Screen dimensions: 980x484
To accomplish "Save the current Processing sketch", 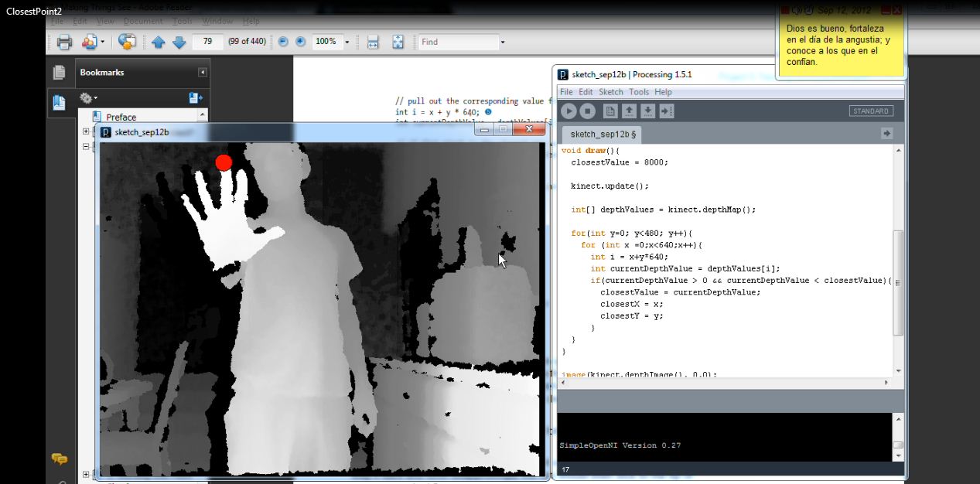I will 647,111.
